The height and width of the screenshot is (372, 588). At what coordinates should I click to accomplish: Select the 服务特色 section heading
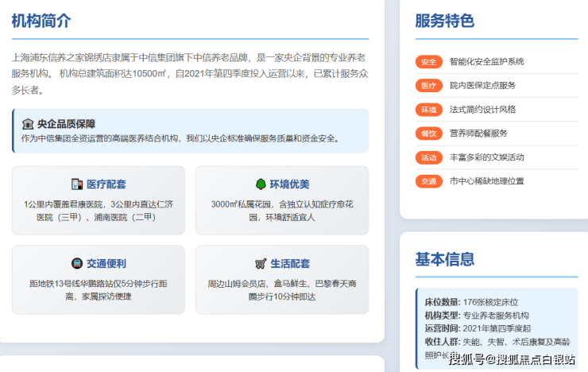point(445,21)
